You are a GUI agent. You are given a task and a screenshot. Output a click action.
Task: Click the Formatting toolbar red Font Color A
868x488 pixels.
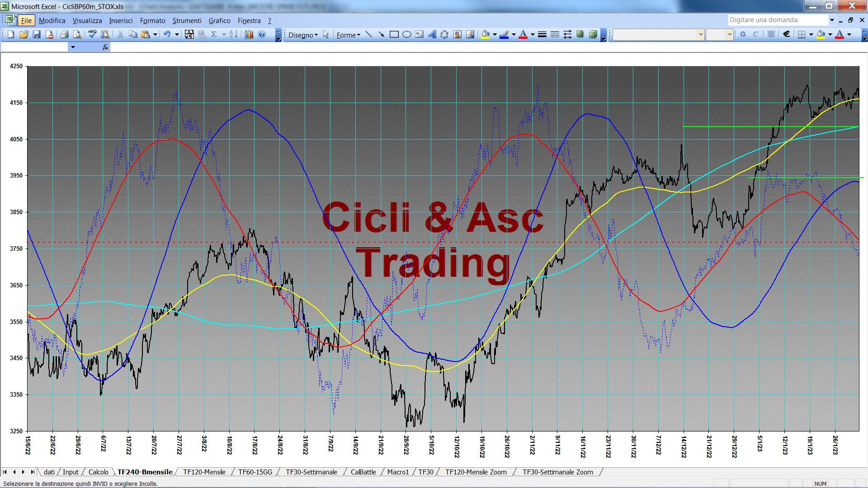pyautogui.click(x=840, y=34)
